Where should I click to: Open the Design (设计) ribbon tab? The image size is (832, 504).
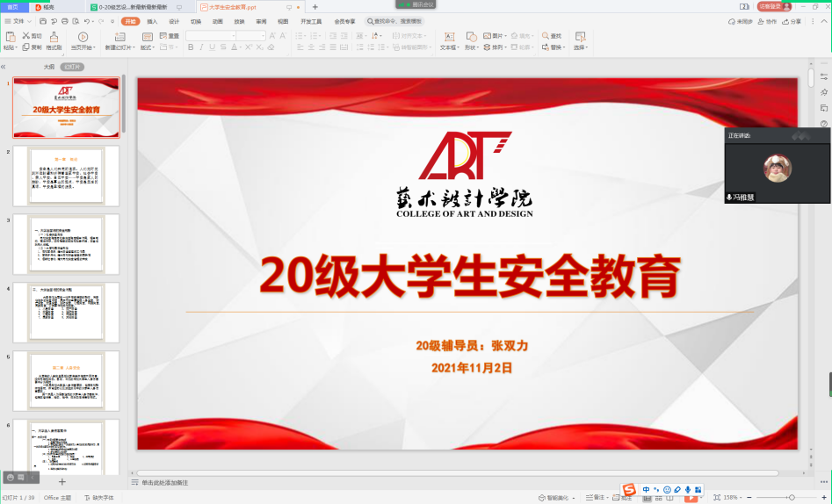174,21
